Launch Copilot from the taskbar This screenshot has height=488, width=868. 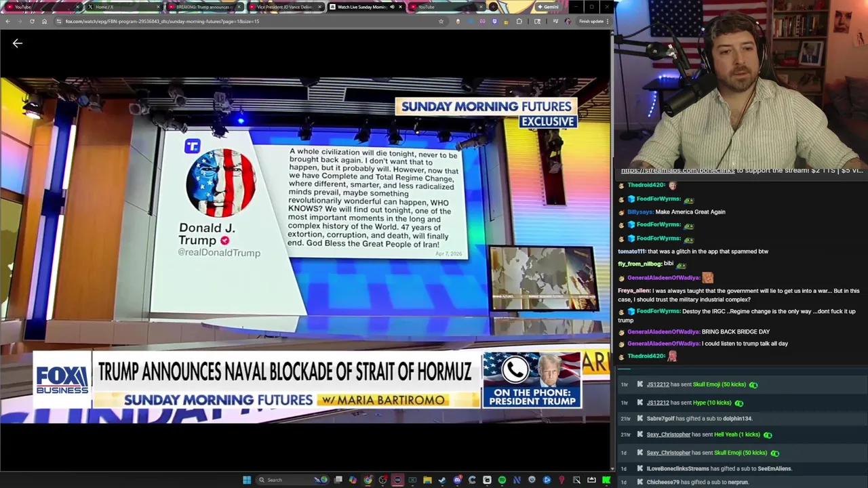[353, 480]
